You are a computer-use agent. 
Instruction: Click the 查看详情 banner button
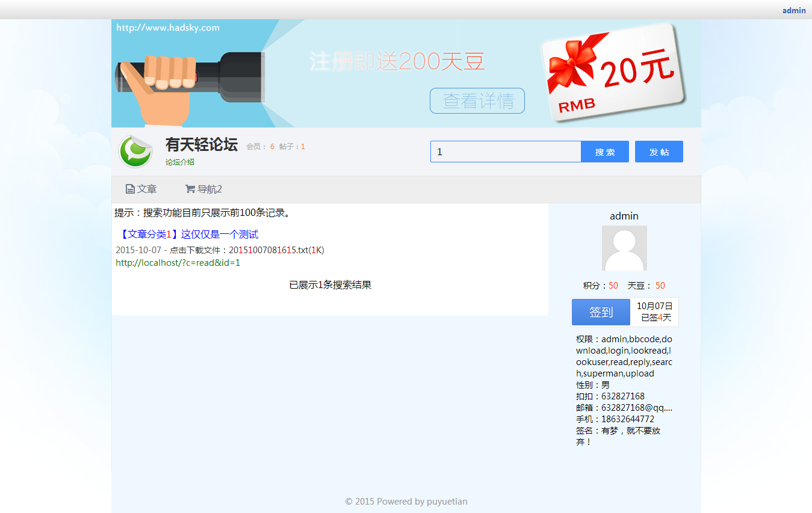(477, 100)
